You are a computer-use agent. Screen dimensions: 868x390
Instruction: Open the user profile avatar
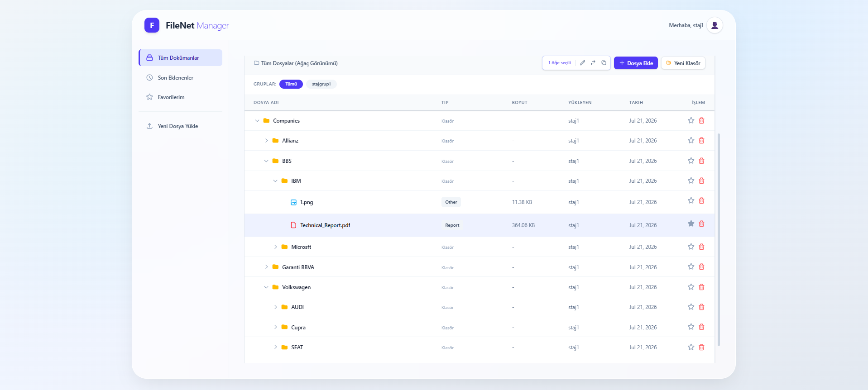tap(715, 25)
